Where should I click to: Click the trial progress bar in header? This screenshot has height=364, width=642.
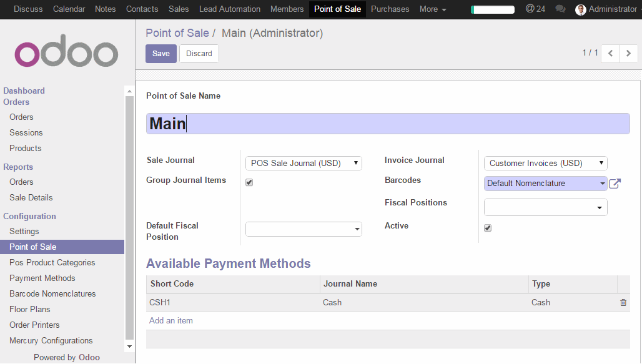pos(493,9)
